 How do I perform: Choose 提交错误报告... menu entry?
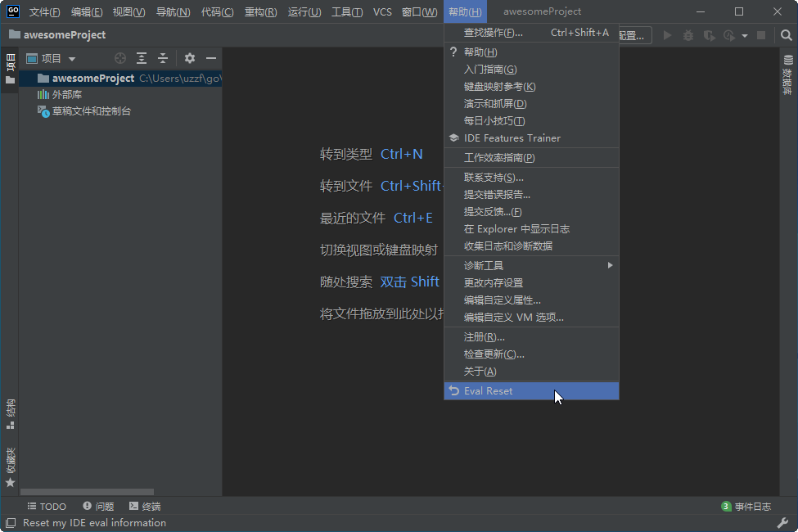tap(531, 195)
